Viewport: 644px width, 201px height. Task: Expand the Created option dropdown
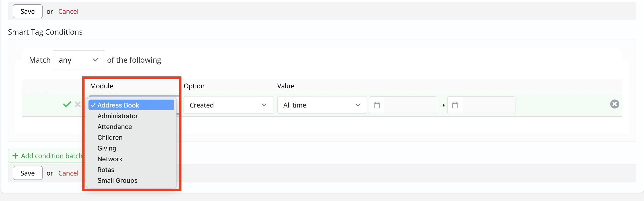tap(228, 105)
